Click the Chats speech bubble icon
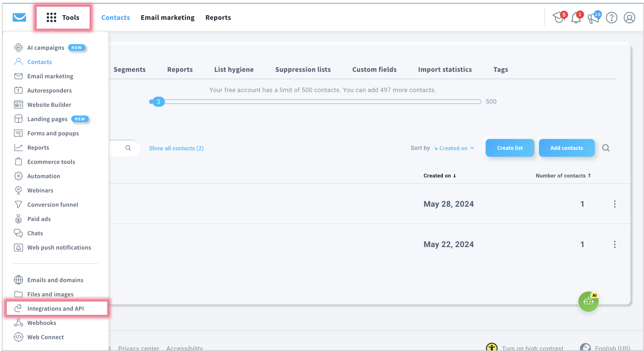The height and width of the screenshot is (351, 644). tap(18, 233)
